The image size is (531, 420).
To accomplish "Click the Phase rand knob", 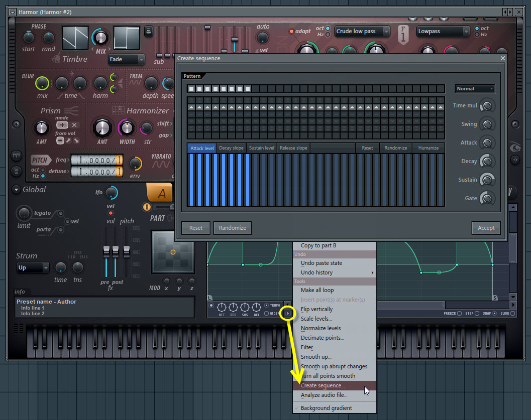I will pyautogui.click(x=48, y=37).
